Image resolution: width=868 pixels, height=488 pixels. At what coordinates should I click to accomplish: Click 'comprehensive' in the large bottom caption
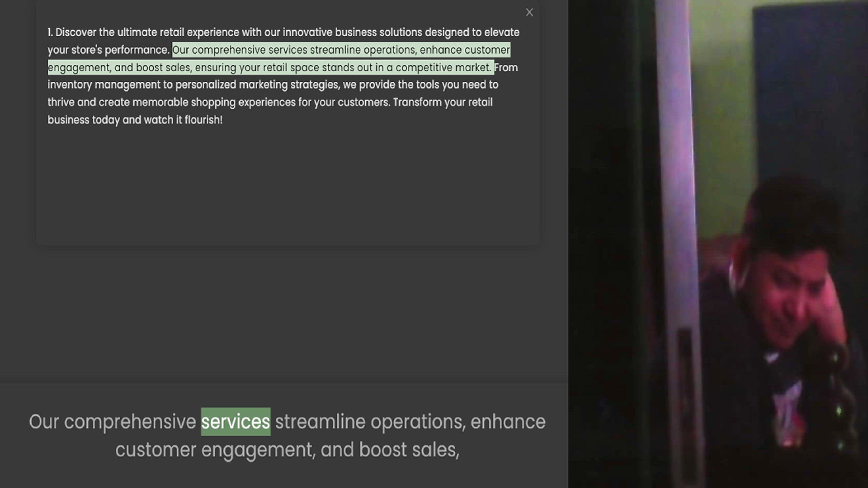pos(130,422)
